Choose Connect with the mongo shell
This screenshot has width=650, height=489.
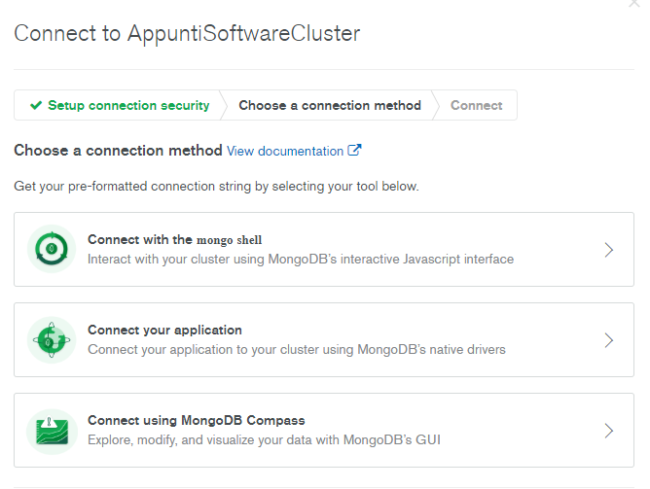point(175,240)
